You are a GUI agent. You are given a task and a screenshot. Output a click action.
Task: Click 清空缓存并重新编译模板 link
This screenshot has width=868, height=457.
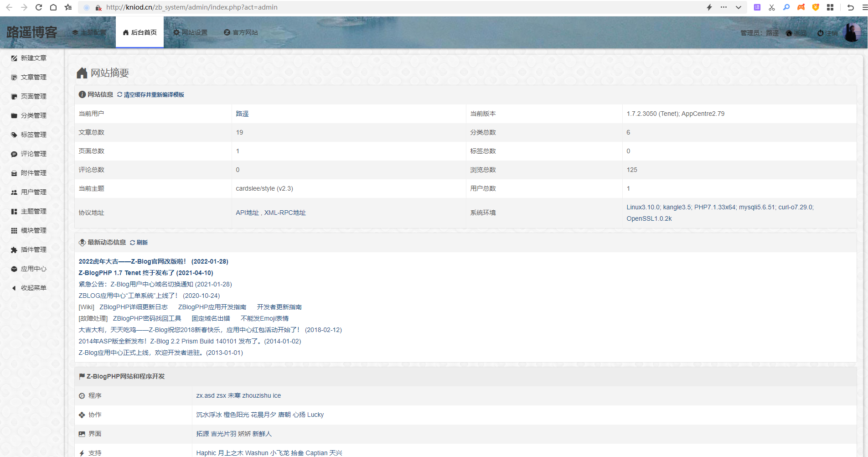154,95
